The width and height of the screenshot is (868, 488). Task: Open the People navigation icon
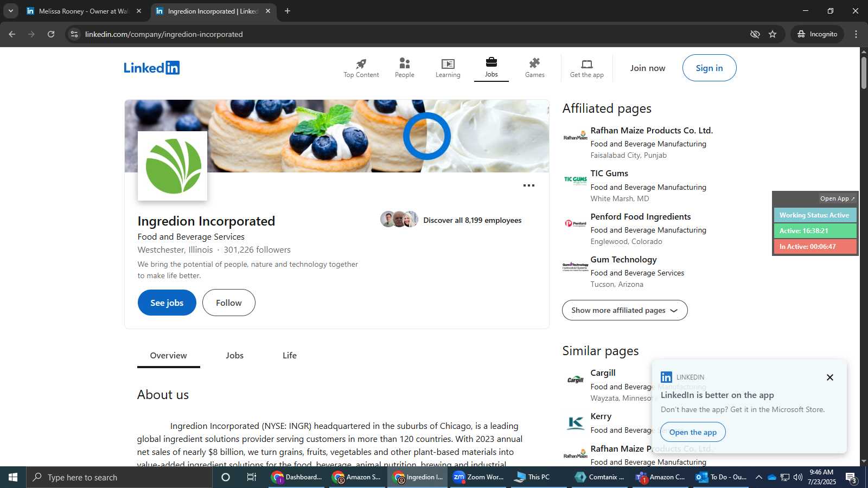(404, 68)
